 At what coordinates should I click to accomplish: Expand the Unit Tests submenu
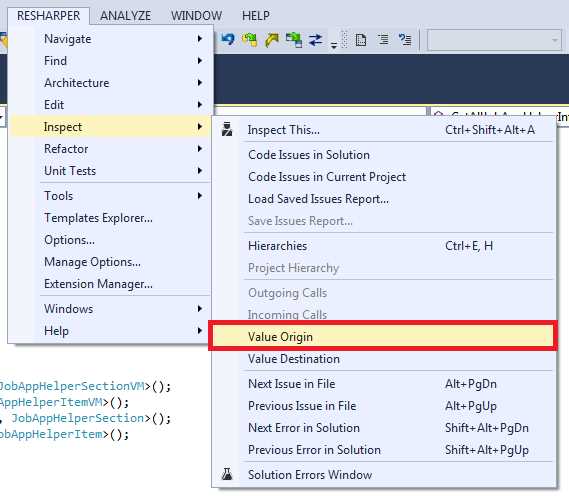111,171
